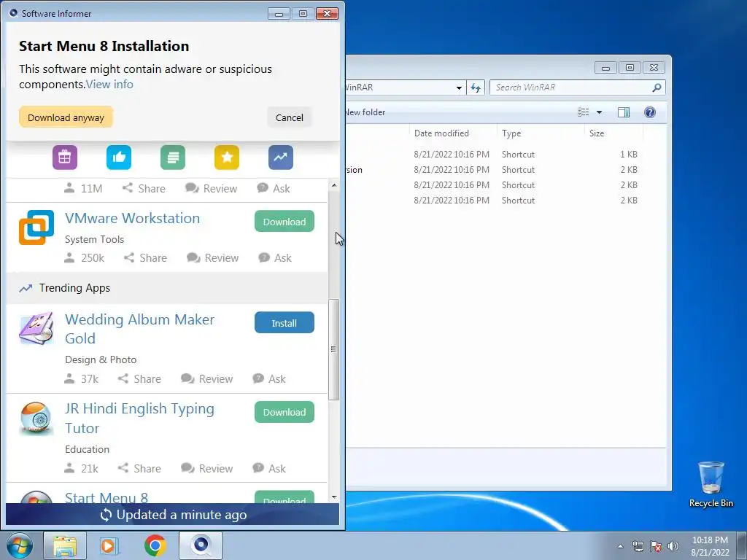Open Windows Explorer from the taskbar
Image resolution: width=747 pixels, height=560 pixels.
[65, 545]
